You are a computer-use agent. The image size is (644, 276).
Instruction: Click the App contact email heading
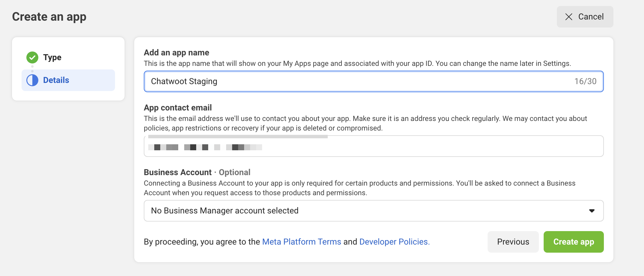coord(178,108)
